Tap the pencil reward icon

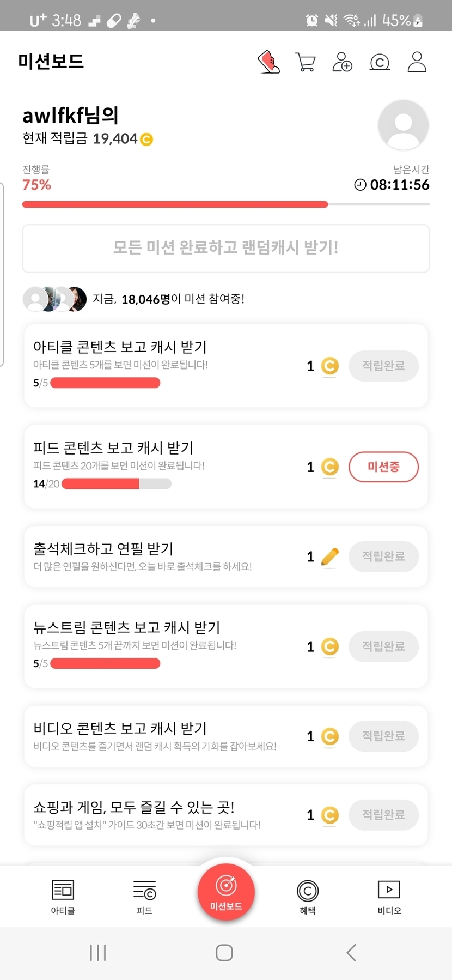[329, 556]
